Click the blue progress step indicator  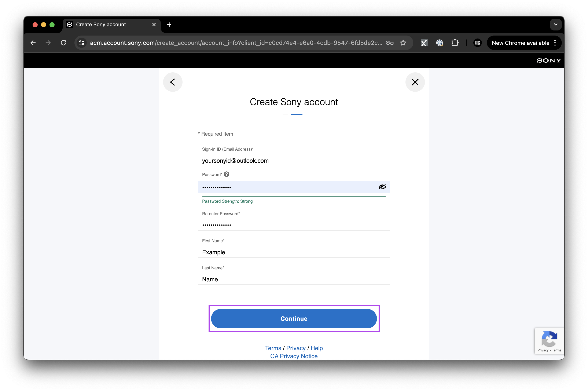coord(296,114)
